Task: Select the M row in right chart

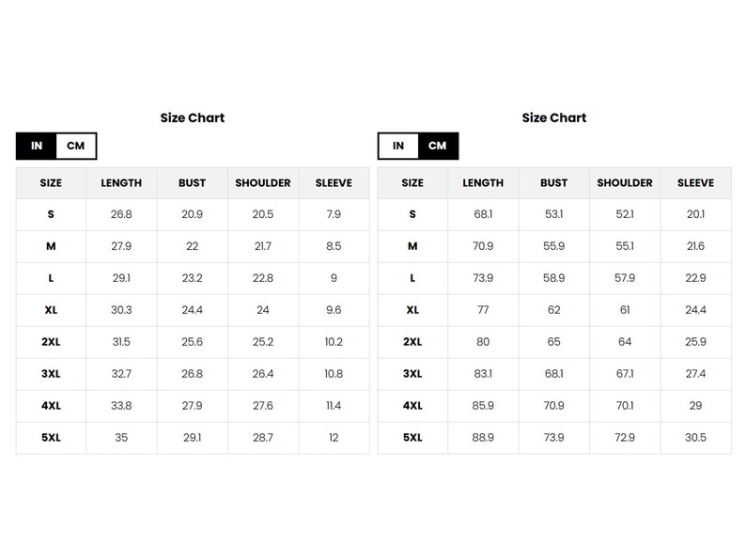Action: (554, 246)
